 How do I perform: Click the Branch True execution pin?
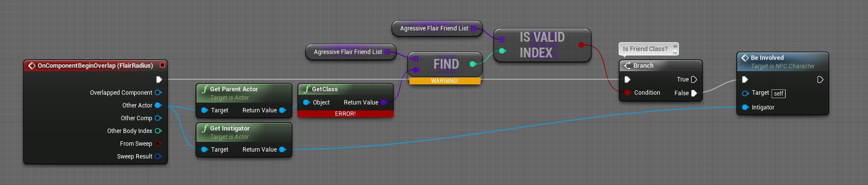pyautogui.click(x=694, y=79)
